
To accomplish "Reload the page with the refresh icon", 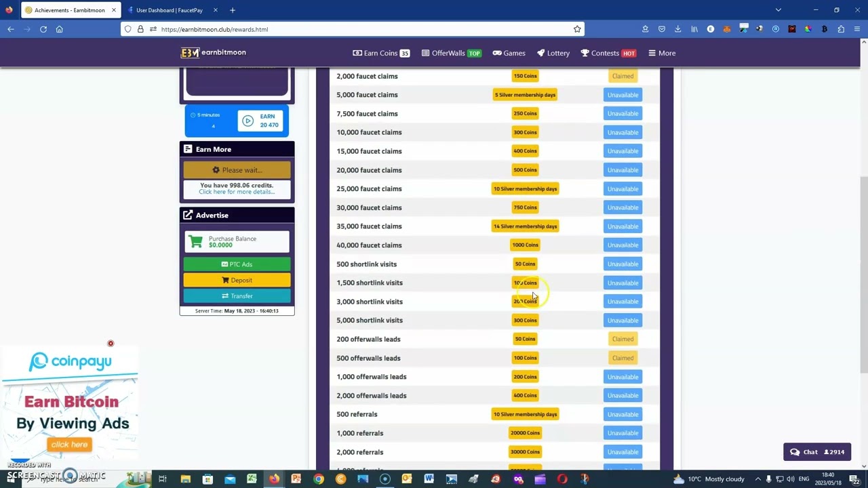I will (x=43, y=29).
